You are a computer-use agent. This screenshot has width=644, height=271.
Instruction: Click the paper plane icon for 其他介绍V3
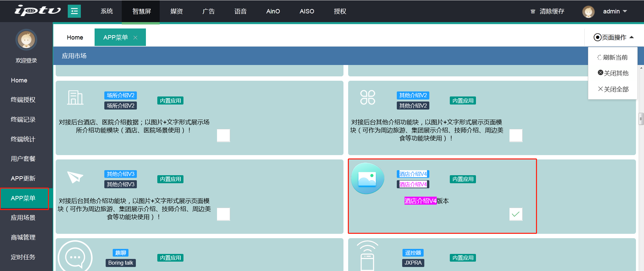(75, 177)
